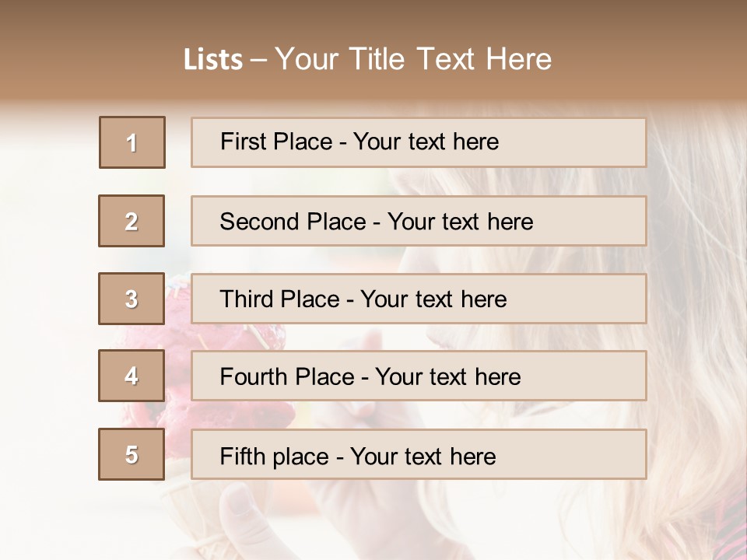The image size is (747, 560).
Task: Click the bold word Lists in title
Action: 213,60
